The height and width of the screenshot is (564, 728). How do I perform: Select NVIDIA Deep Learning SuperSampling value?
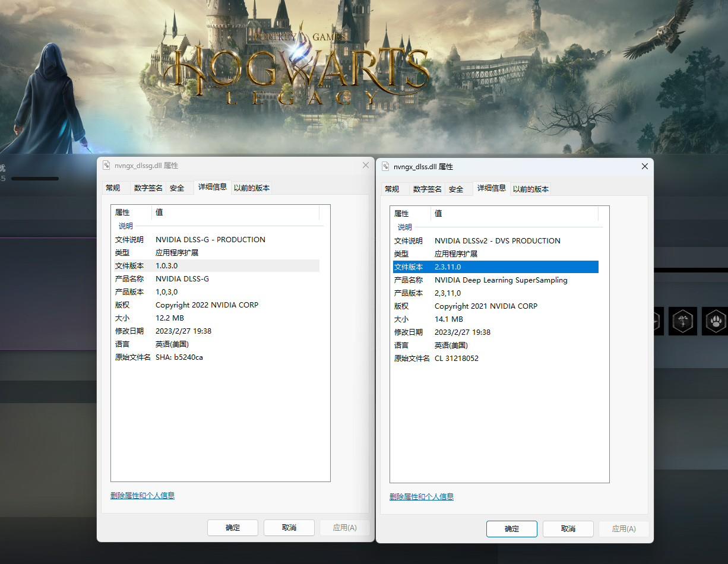coord(501,280)
